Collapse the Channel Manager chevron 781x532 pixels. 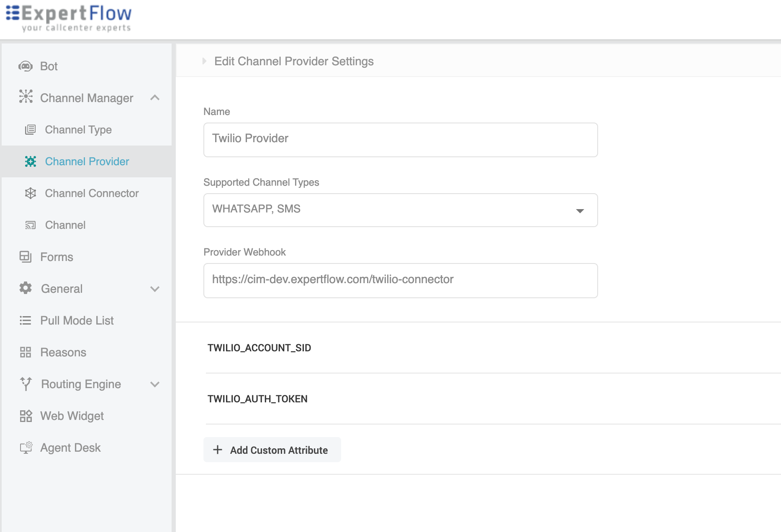pos(155,98)
